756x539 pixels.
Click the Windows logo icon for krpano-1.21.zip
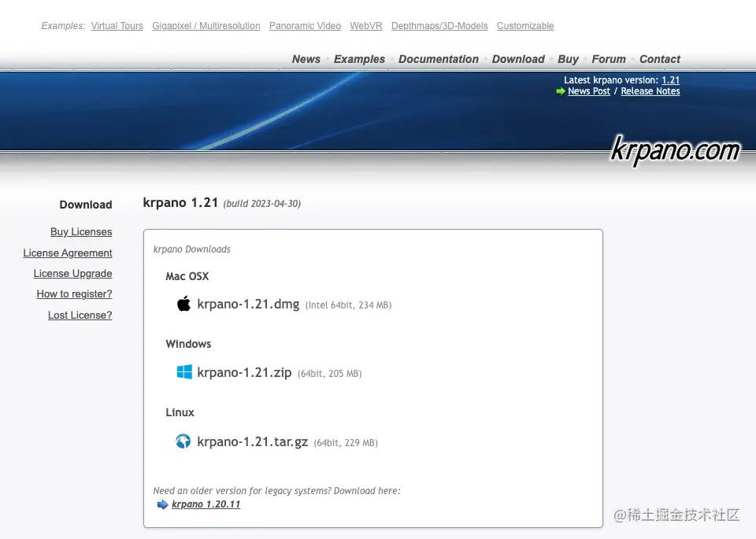click(x=183, y=371)
